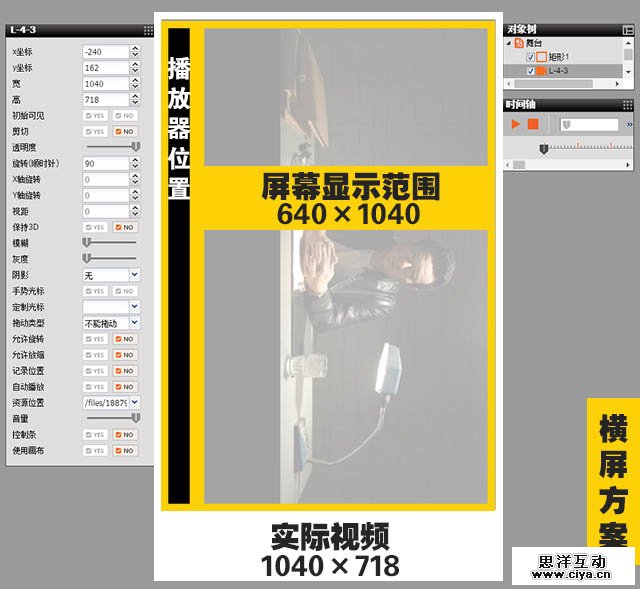This screenshot has width=640, height=590.
Task: Click the 矩形1 rectangle icon in the object tree
Action: (542, 57)
